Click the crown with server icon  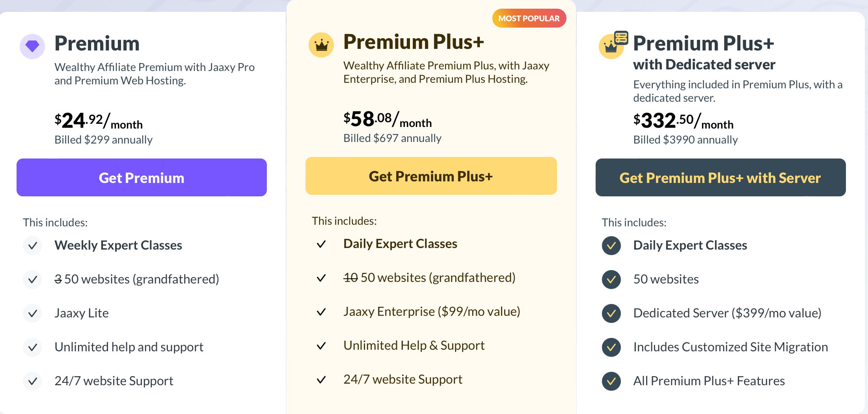[613, 45]
